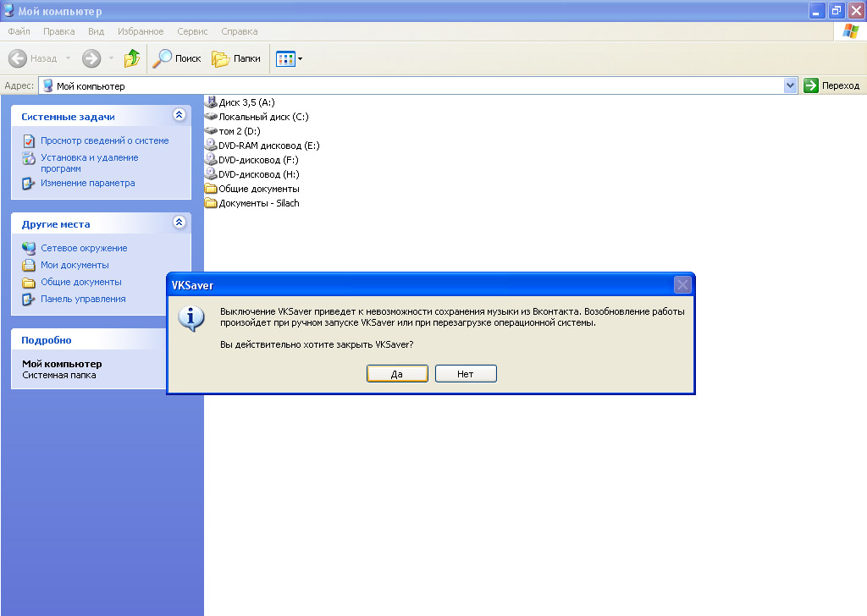Select Общие документы folder icon in file list
The width and height of the screenshot is (867, 616).
(211, 189)
